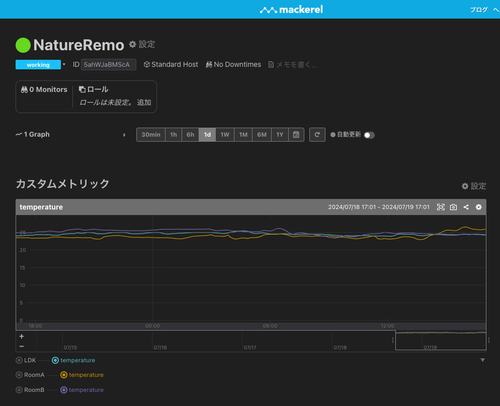This screenshot has width=500, height=406.
Task: Click the graph share icon
Action: tap(466, 207)
